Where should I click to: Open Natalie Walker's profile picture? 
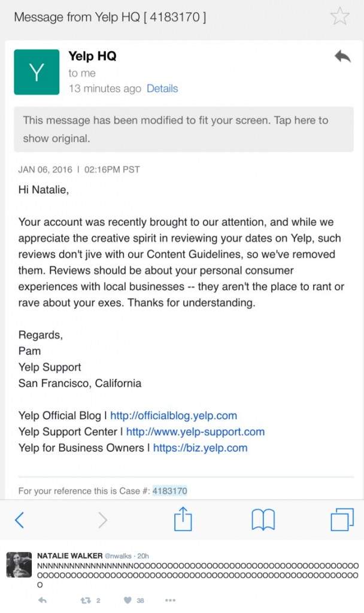click(x=19, y=564)
